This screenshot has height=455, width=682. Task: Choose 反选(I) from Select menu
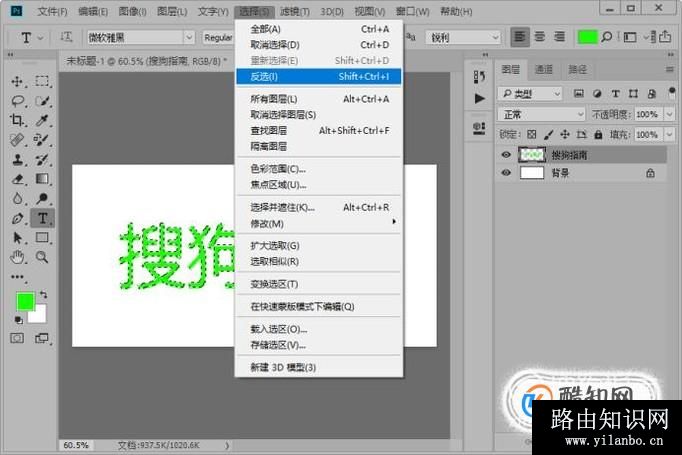tap(318, 77)
